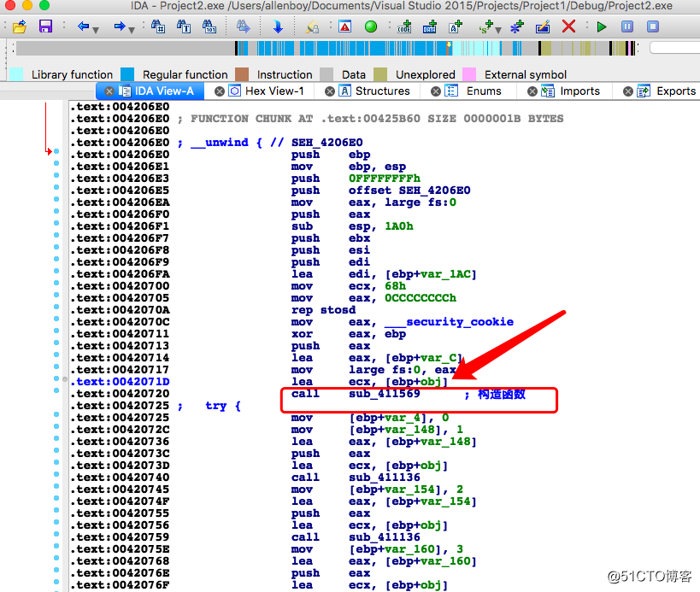Screen dimensions: 700x592
Task: Click the Open file folder icon
Action: 20,26
